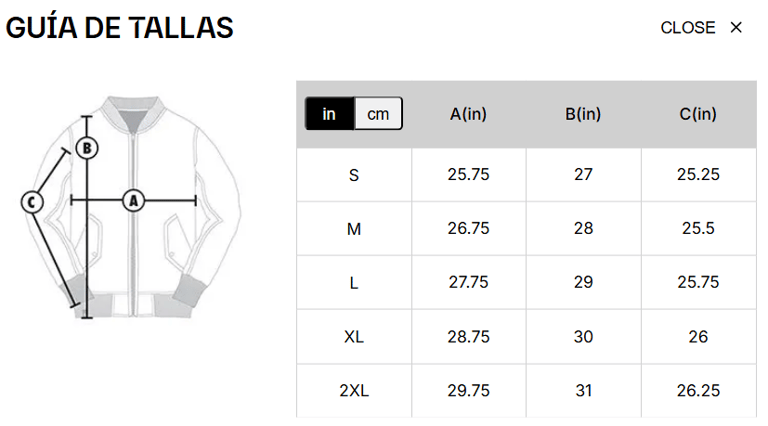
Task: Click the GUÍA DE TALLAS heading
Action: coord(120,28)
